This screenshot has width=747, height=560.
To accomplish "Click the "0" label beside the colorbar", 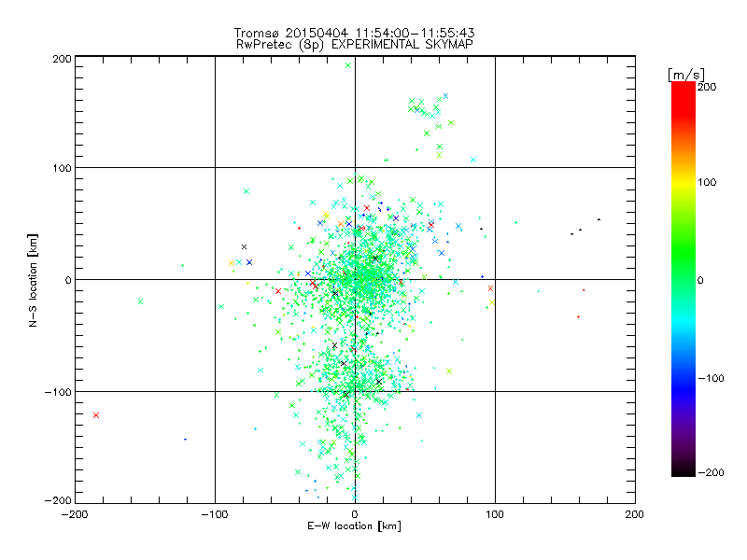I will (x=700, y=280).
